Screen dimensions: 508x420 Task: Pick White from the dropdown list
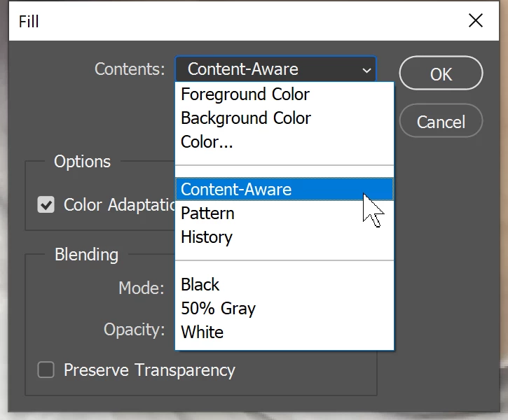pyautogui.click(x=202, y=332)
